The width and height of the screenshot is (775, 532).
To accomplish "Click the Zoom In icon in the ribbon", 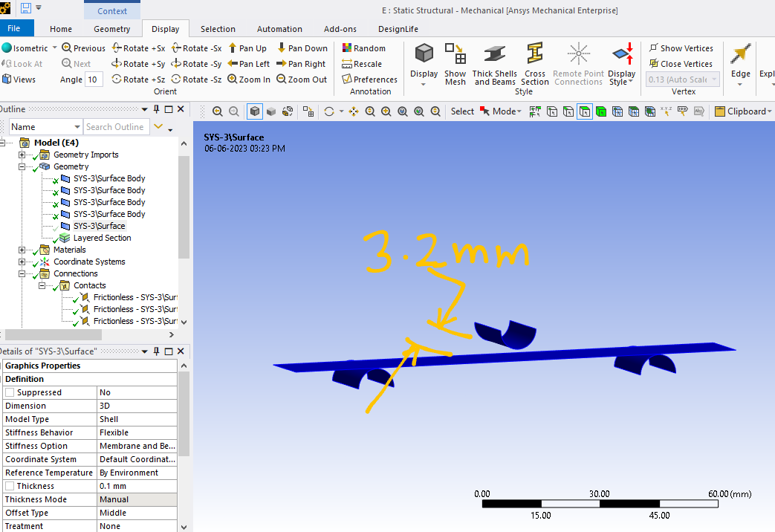I will 249,80.
